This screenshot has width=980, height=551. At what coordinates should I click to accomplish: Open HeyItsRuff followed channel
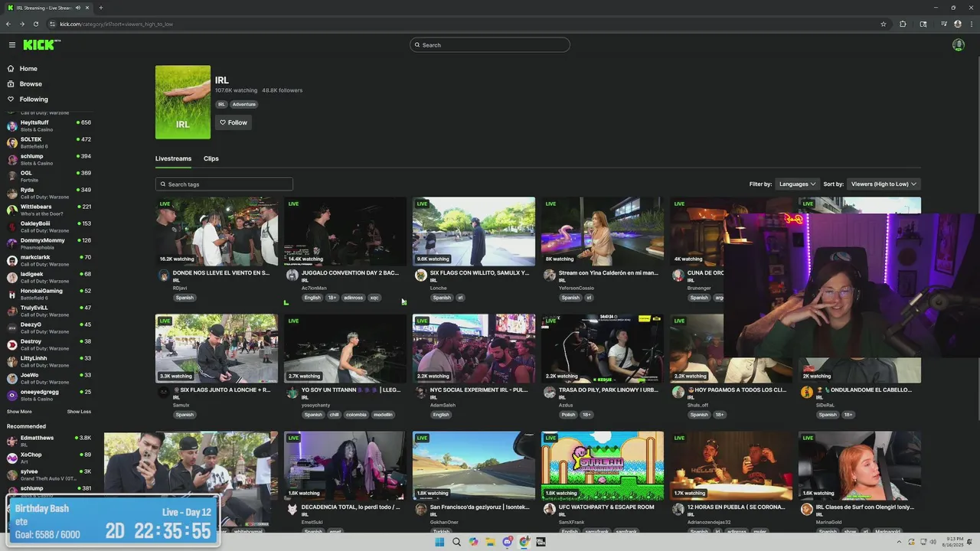click(x=48, y=126)
